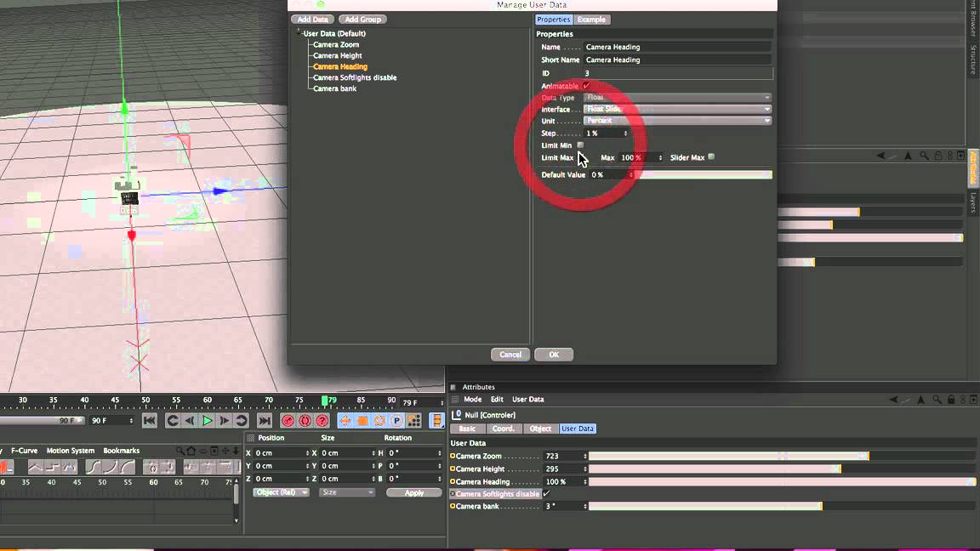Screen dimensions: 980x551
Task: Click search icon in lower Attributes header
Action: pos(937,399)
